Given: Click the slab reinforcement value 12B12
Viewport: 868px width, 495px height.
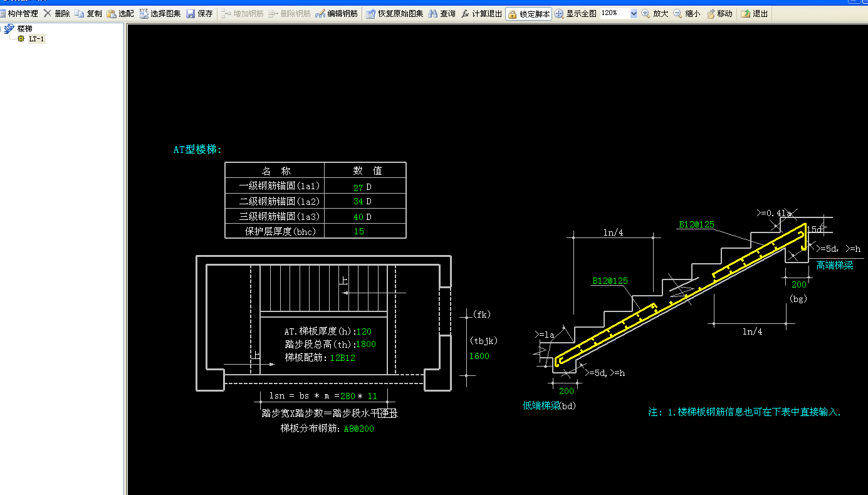Looking at the screenshot, I should coord(343,358).
